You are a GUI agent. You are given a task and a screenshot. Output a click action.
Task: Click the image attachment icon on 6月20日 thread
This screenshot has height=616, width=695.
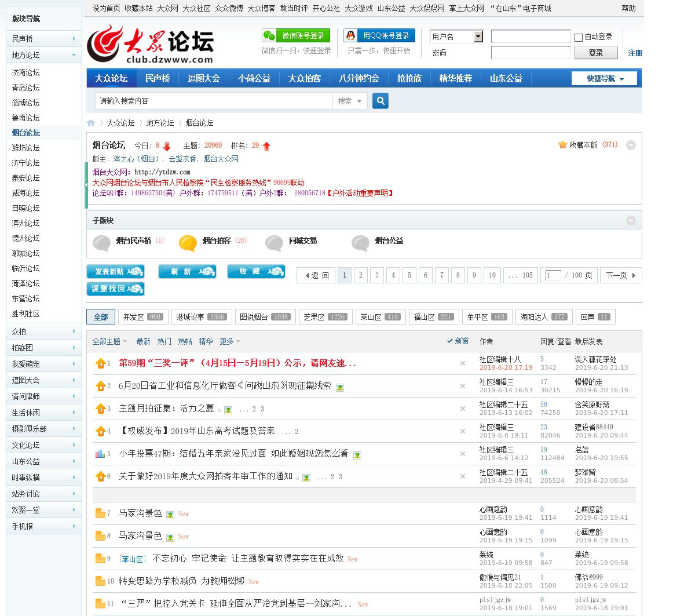[340, 387]
